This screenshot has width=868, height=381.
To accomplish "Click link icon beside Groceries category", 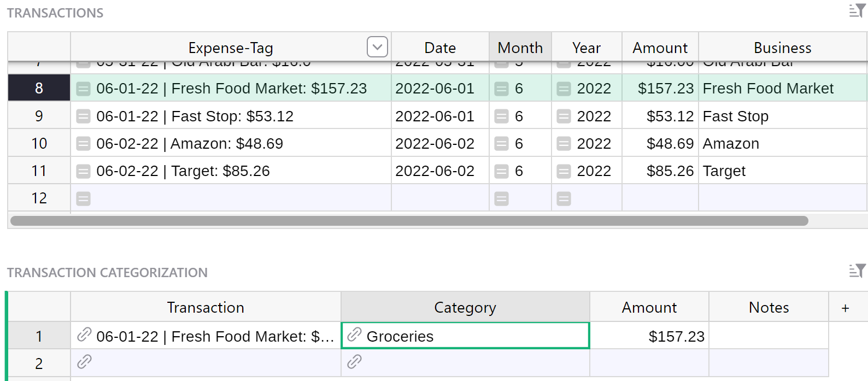I will coord(354,335).
